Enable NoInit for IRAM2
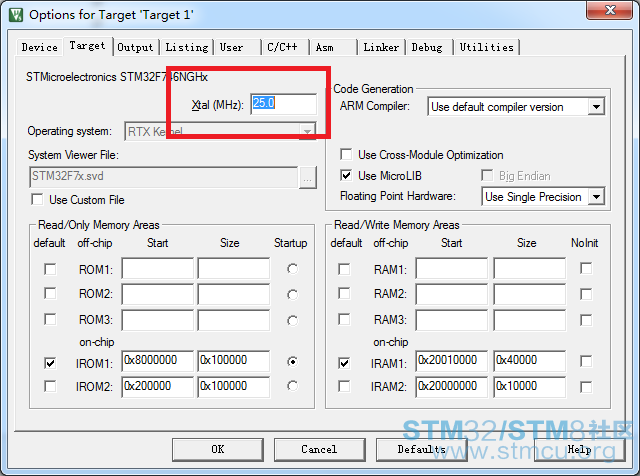The height and width of the screenshot is (476, 640). [586, 387]
